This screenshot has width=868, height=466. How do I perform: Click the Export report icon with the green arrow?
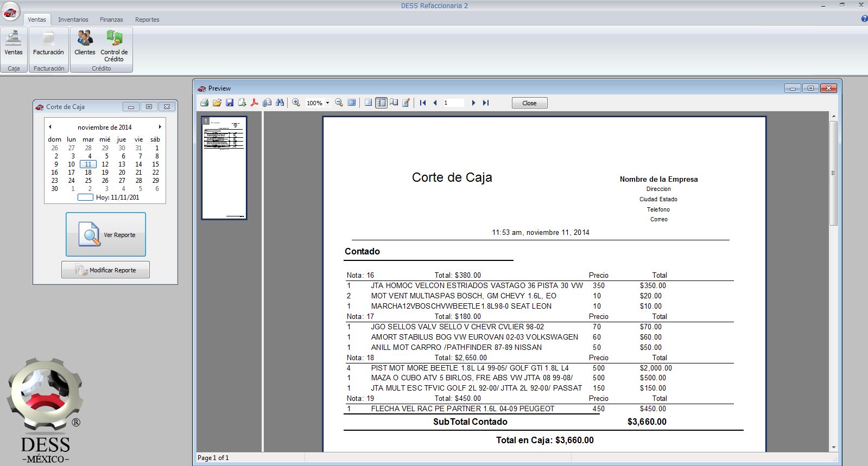(x=242, y=103)
